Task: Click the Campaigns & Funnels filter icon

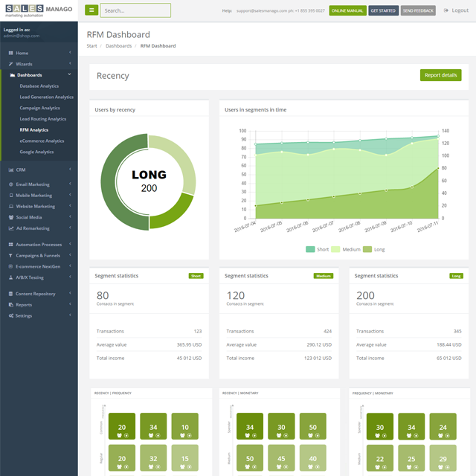Action: (10, 255)
